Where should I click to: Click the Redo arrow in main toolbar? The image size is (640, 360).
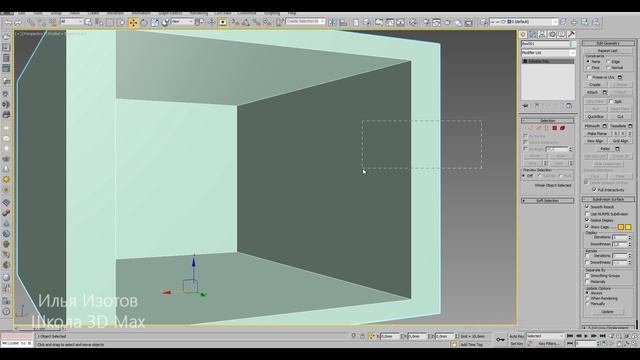18,22
